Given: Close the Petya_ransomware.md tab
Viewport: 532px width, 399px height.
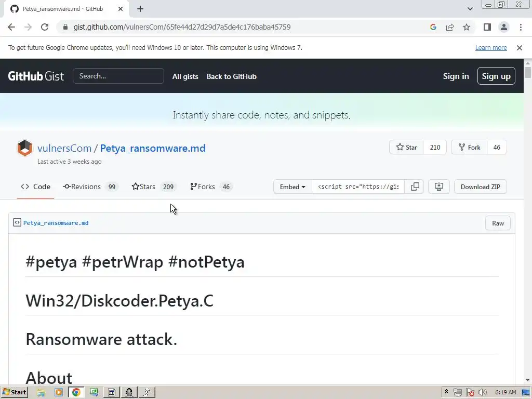Looking at the screenshot, I should coord(121,9).
